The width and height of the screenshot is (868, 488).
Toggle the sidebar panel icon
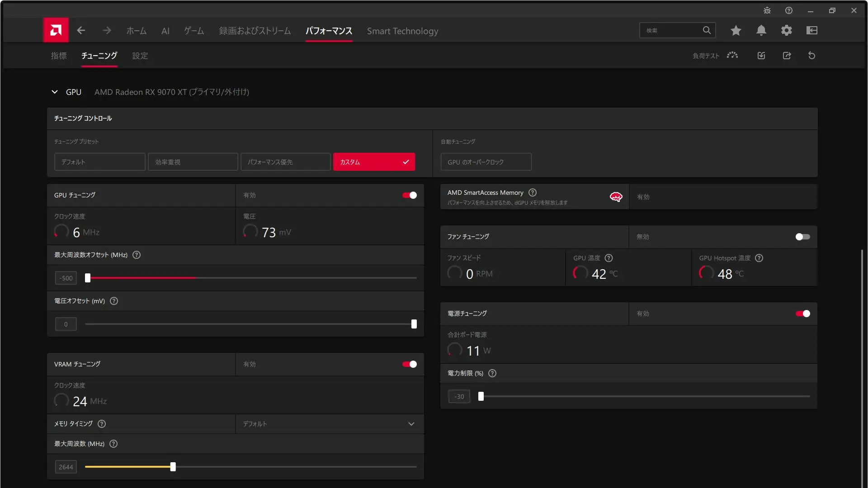point(812,30)
